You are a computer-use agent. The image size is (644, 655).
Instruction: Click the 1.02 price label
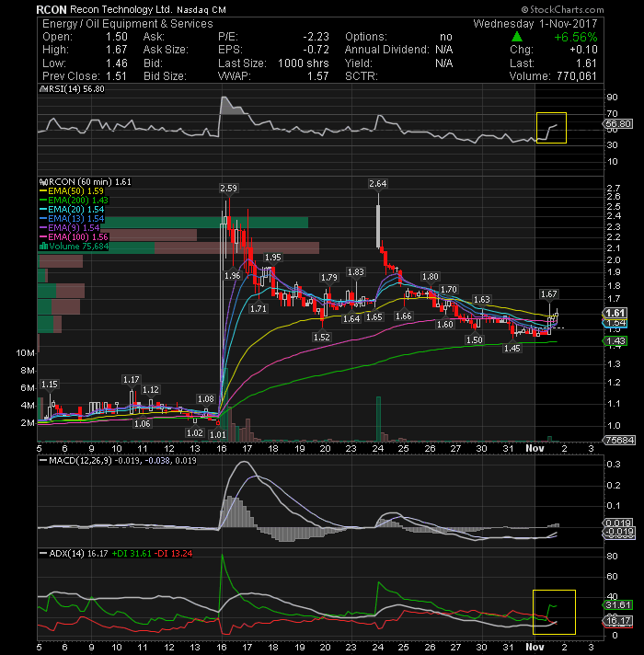pos(195,433)
